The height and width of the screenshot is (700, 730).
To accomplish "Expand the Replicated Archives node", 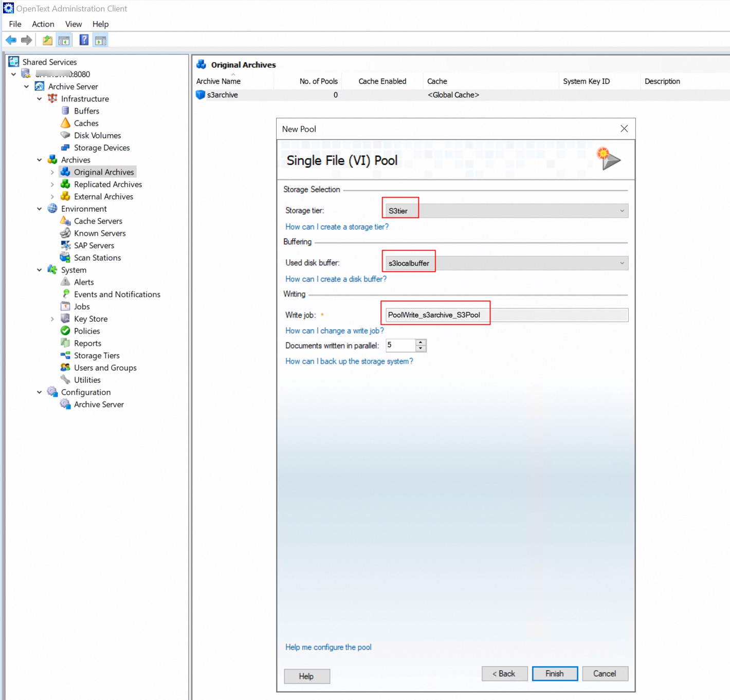I will (52, 184).
